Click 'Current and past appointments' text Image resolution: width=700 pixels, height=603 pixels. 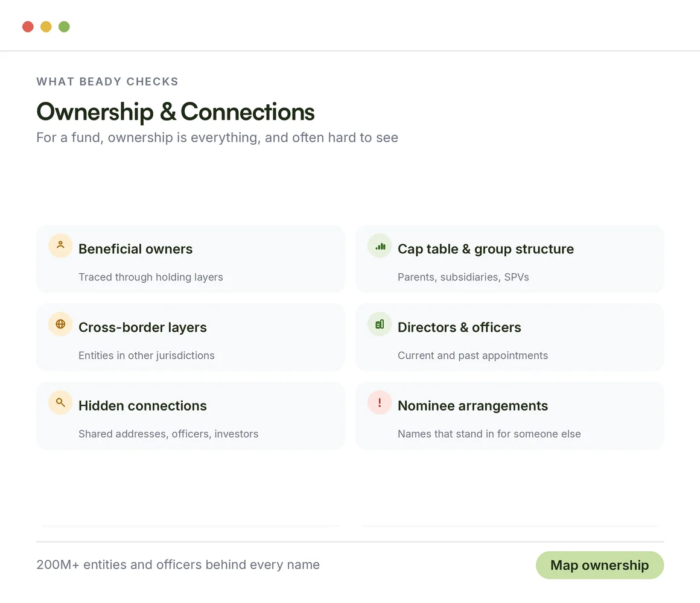pyautogui.click(x=472, y=355)
